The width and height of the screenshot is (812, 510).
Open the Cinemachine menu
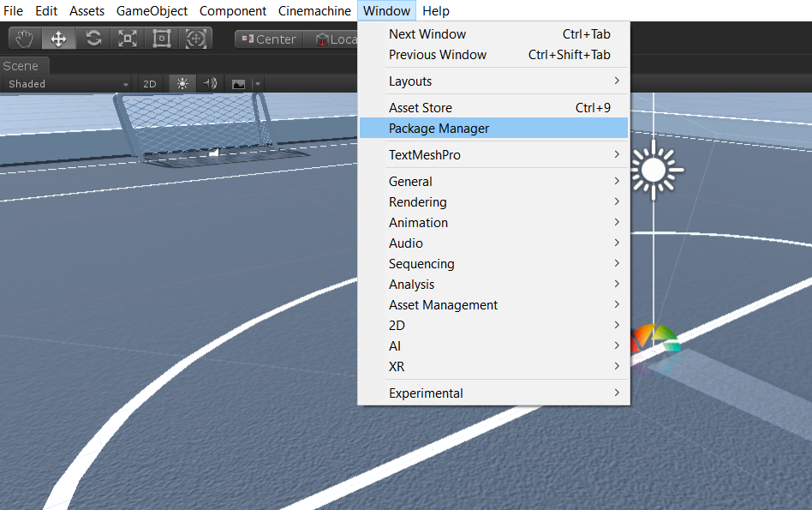(x=314, y=11)
